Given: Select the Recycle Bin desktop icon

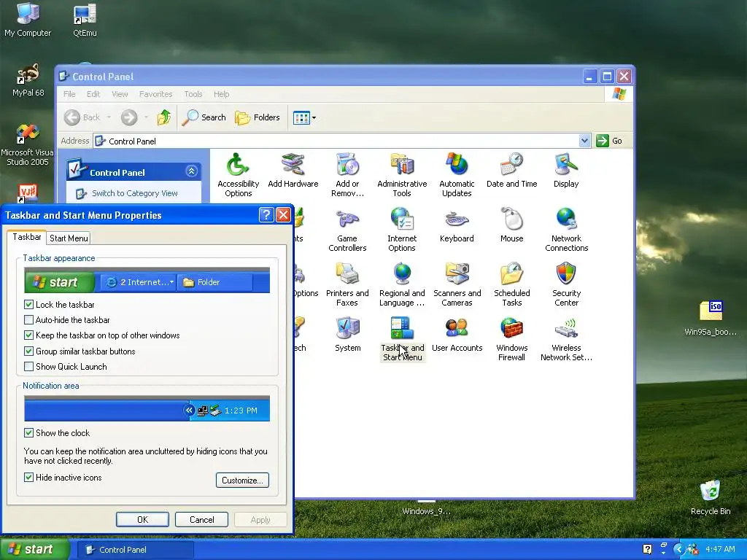Looking at the screenshot, I should tap(711, 497).
